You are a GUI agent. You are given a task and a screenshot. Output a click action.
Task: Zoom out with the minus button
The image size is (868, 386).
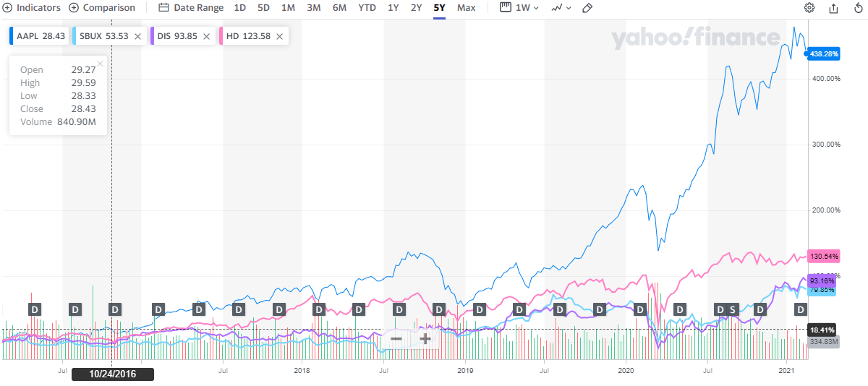point(396,339)
